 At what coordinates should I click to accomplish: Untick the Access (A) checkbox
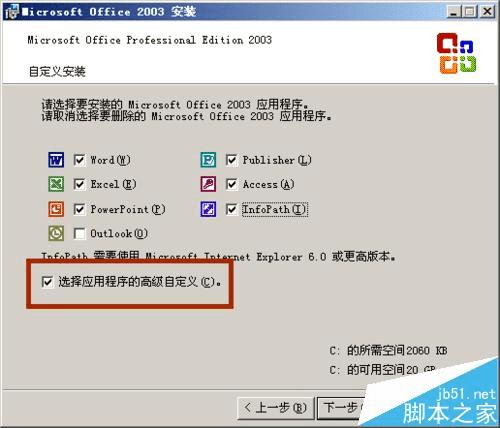coord(231,184)
